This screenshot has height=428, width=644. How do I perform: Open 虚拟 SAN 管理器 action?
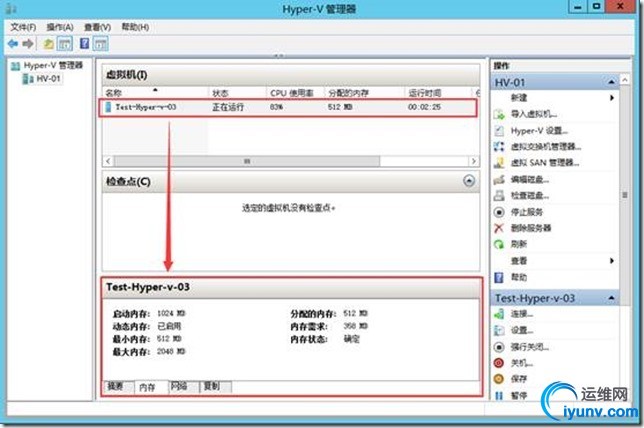click(545, 163)
